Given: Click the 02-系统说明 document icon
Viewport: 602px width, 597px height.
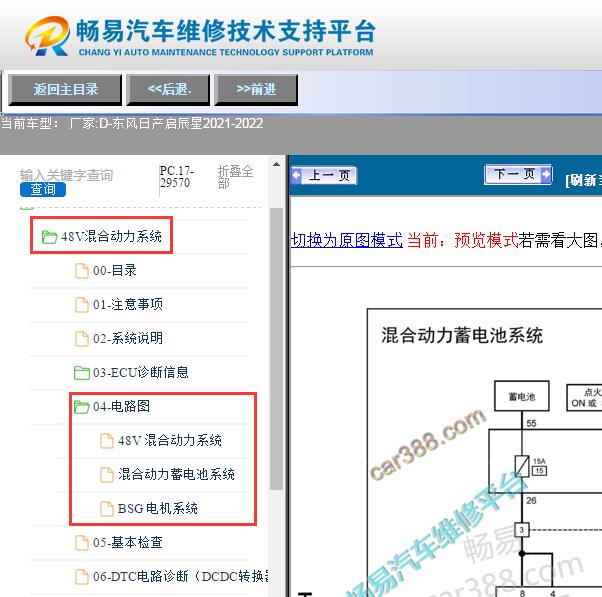Looking at the screenshot, I should coord(81,339).
